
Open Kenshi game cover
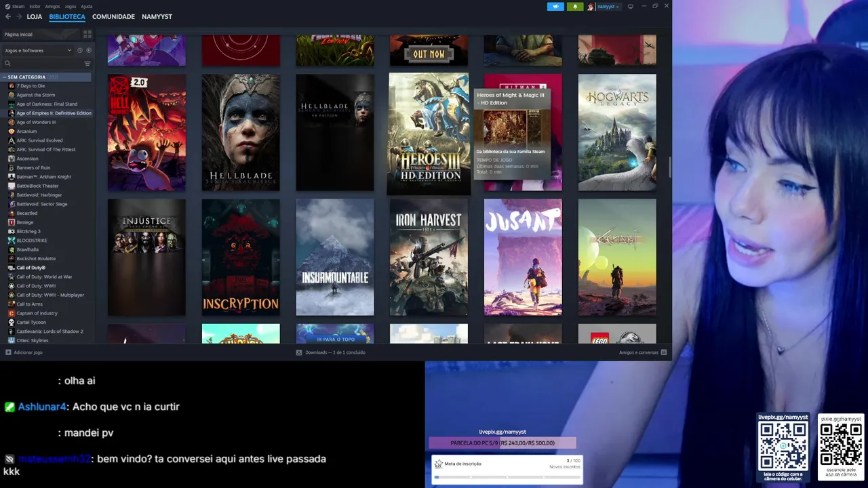[617, 257]
